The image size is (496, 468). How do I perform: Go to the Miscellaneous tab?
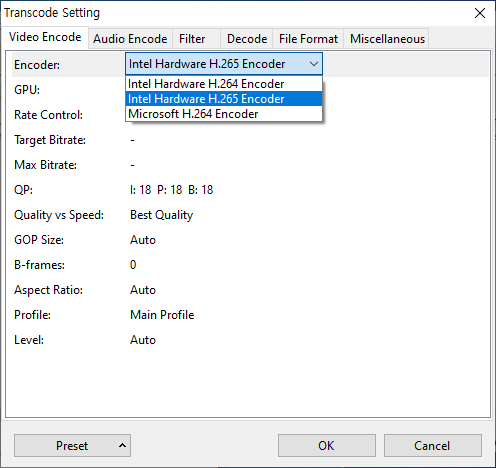[387, 39]
